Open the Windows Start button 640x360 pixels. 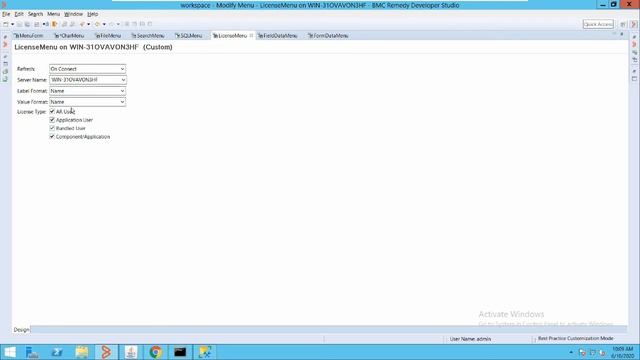[9, 352]
